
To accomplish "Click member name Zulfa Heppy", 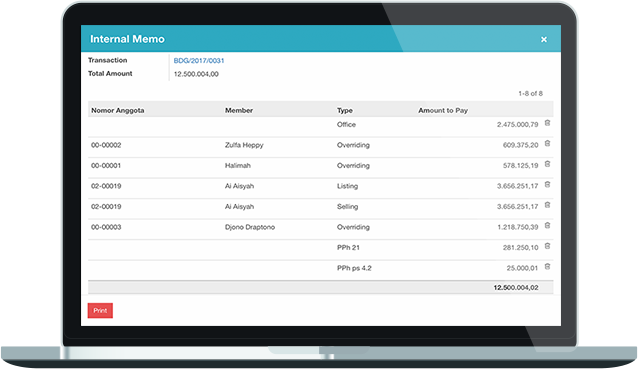I will [x=244, y=145].
